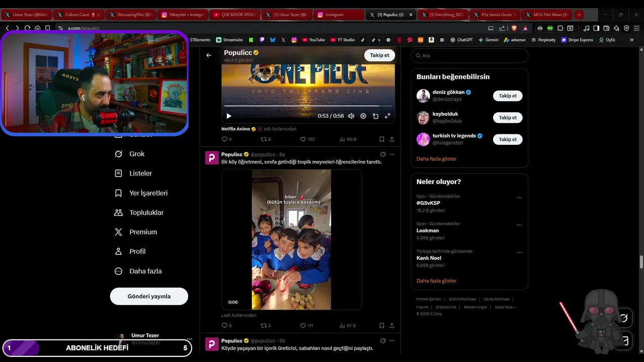Mute the One Piece video volume

[351, 116]
